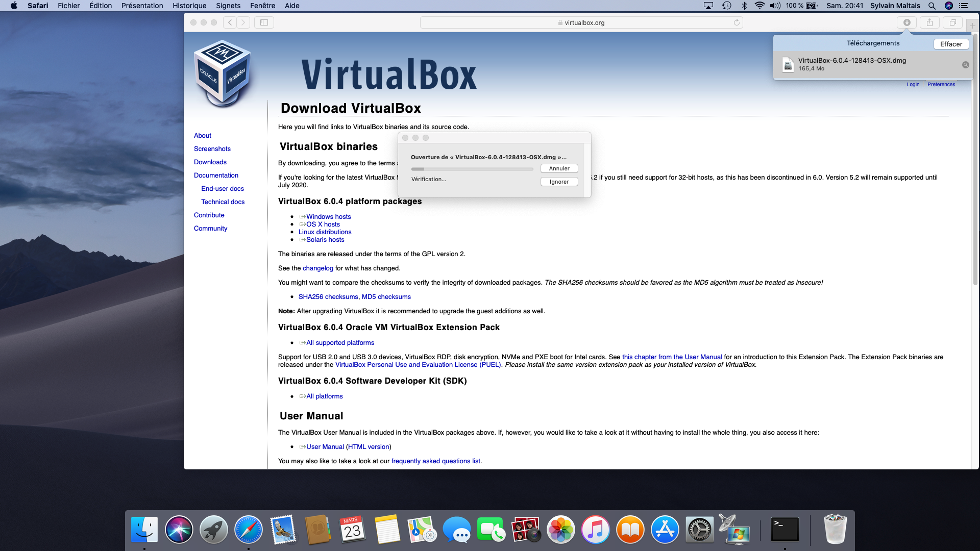This screenshot has height=551, width=980.
Task: Open new tab with plus button
Action: point(972,26)
